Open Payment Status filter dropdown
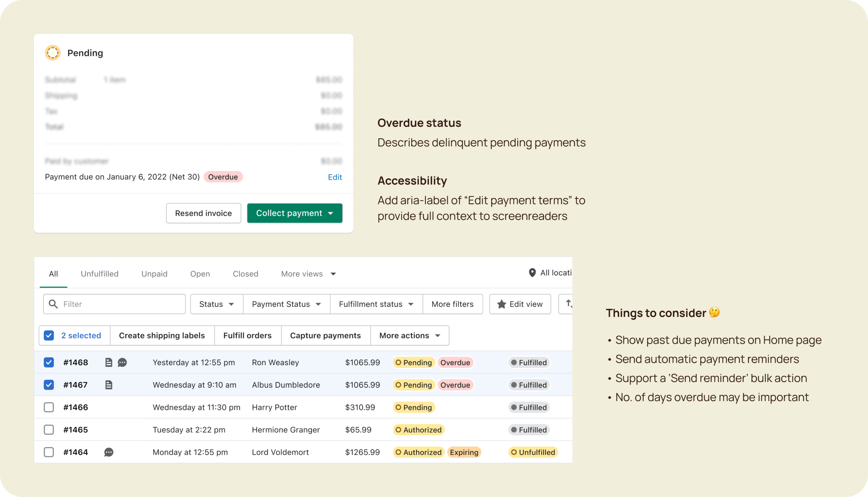The image size is (868, 497). tap(286, 304)
